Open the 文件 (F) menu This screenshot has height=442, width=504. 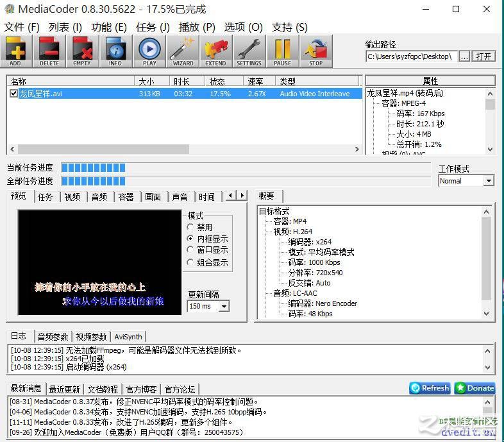(x=22, y=28)
